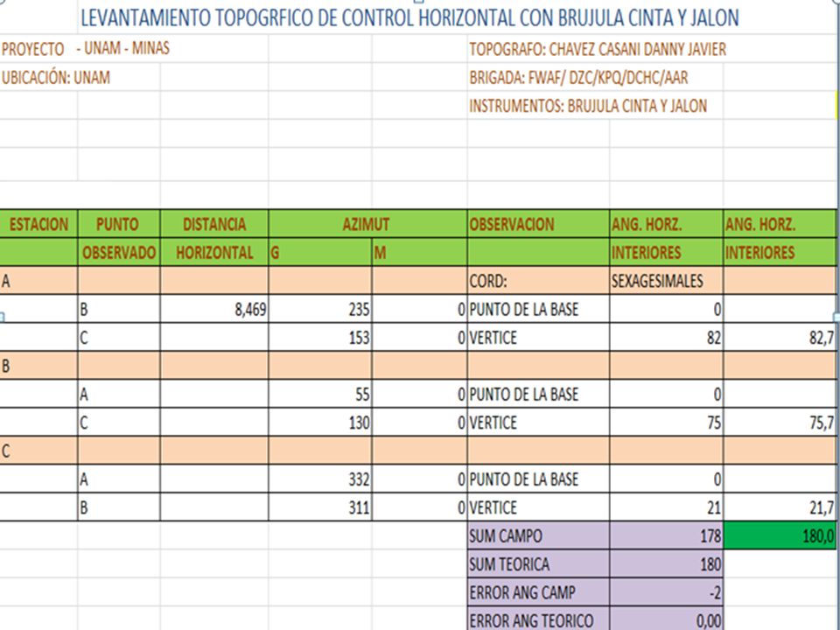Select the 'AZIMUT' header cell
Screen dimensions: 840x630
click(x=367, y=224)
